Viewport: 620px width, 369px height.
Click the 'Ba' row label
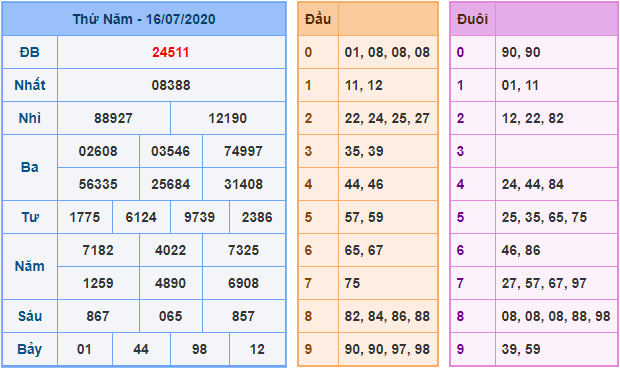coord(30,167)
